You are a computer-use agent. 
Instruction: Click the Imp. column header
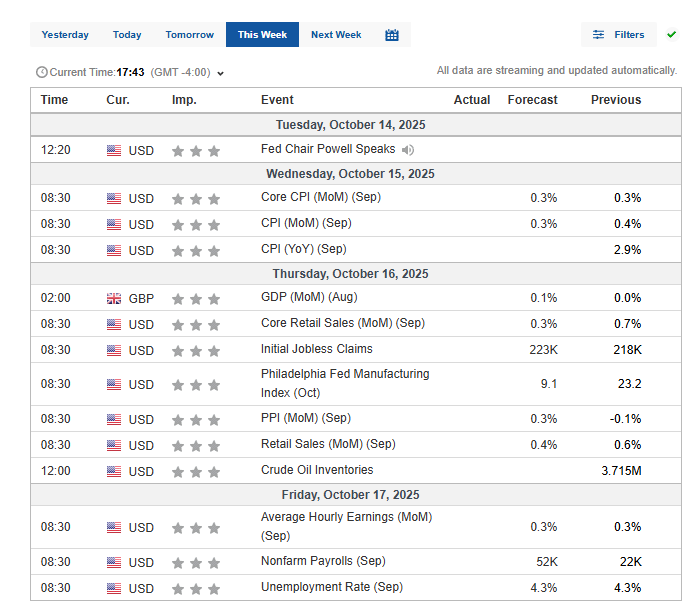[x=184, y=100]
